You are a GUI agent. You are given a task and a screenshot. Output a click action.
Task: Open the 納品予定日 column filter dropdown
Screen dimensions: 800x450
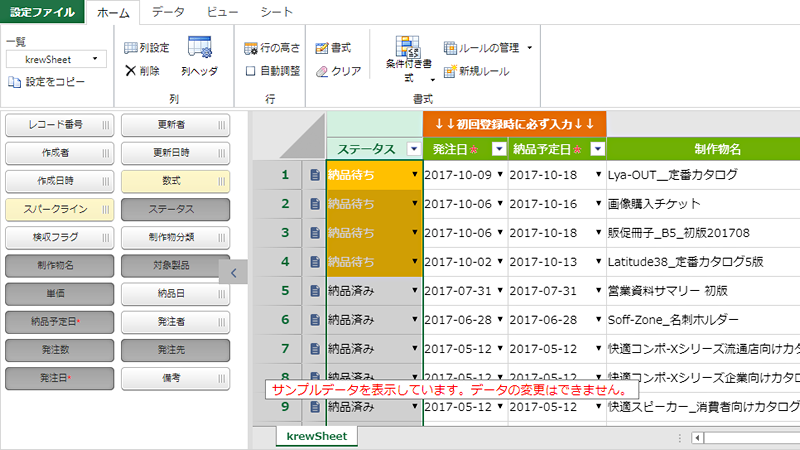tap(597, 149)
